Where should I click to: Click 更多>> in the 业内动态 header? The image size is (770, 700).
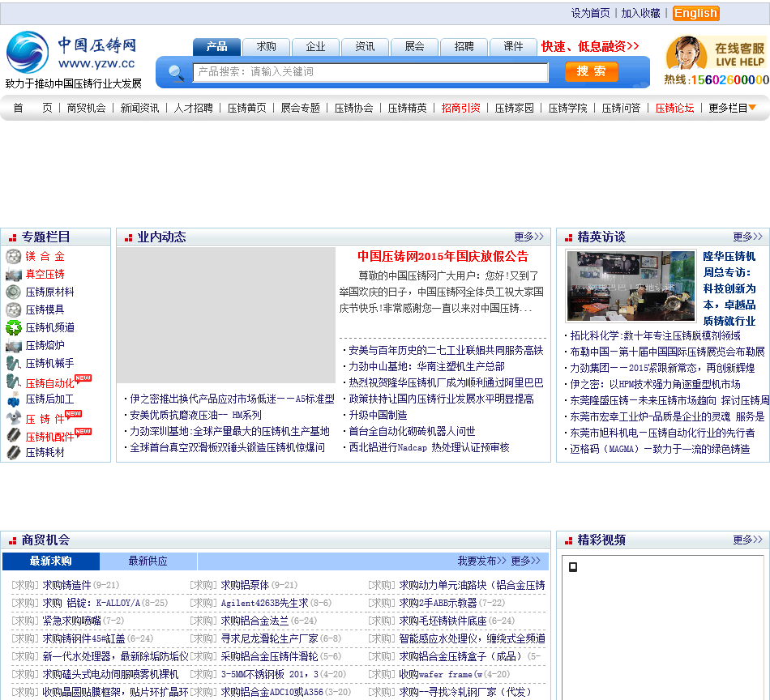point(529,237)
